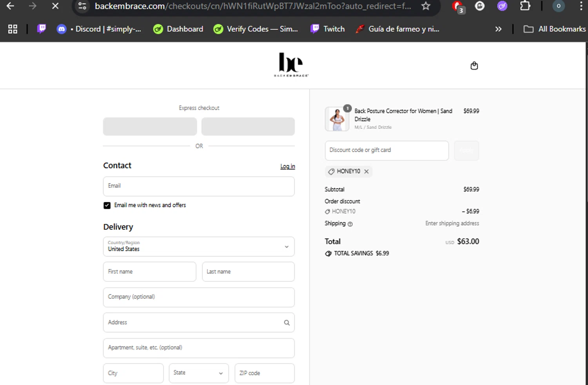The width and height of the screenshot is (588, 385).
Task: Click the Back Posture Corrector product thumbnail
Action: tap(337, 119)
